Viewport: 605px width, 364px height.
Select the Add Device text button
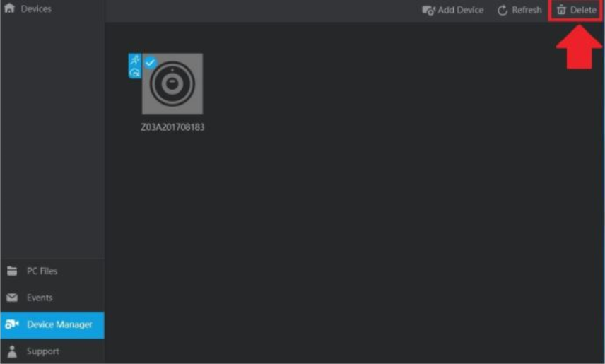coord(460,10)
